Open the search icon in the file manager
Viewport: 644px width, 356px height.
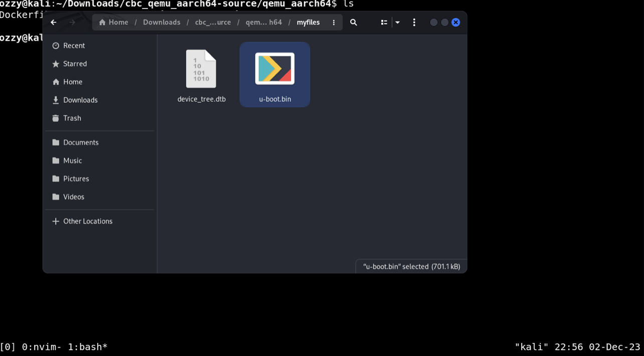pyautogui.click(x=354, y=23)
